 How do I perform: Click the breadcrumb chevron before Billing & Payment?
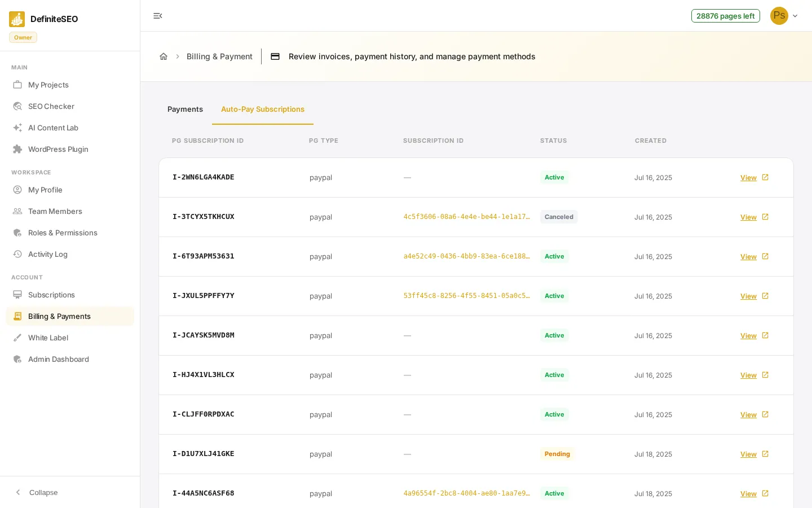[x=178, y=56]
